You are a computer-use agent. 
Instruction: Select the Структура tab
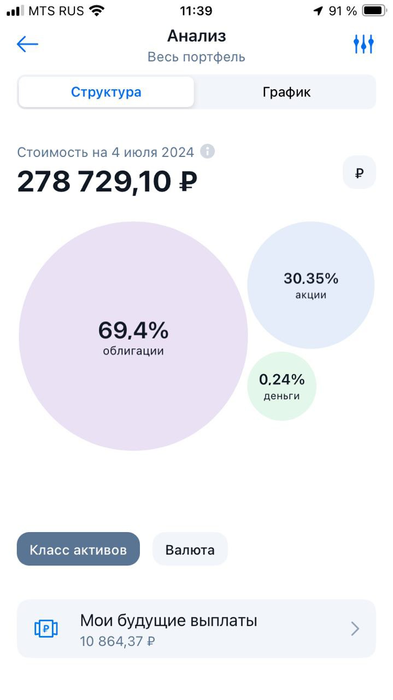click(106, 92)
